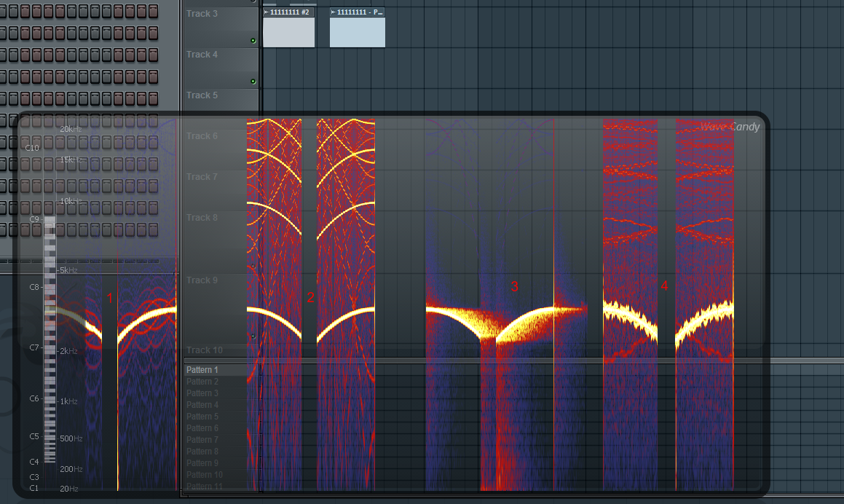Choose Pattern 4 in the pattern list
Image resolution: width=844 pixels, height=504 pixels.
tap(222, 405)
